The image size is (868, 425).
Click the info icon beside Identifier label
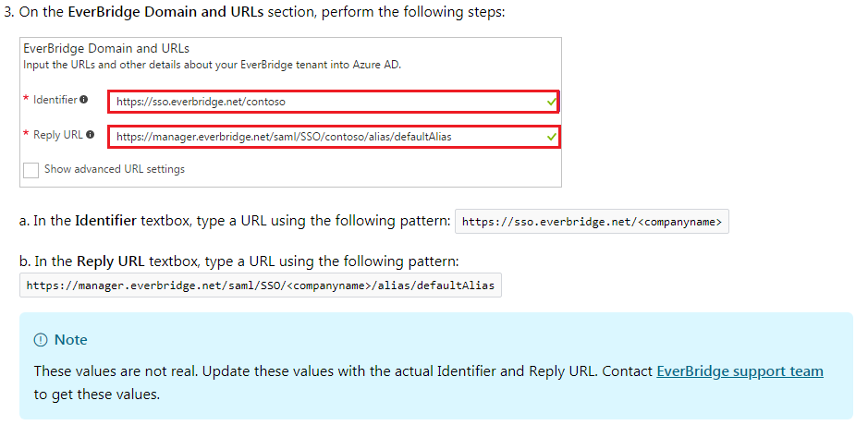[x=84, y=100]
